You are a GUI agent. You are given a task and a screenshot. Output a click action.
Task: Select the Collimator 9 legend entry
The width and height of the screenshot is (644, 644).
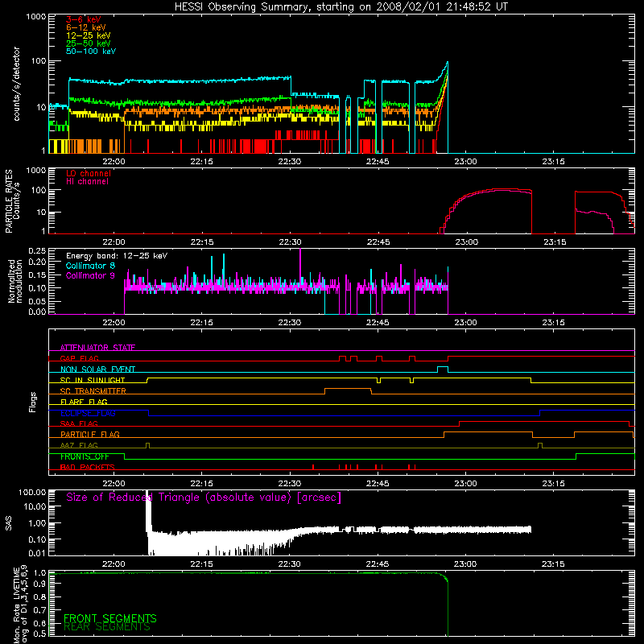click(x=90, y=275)
